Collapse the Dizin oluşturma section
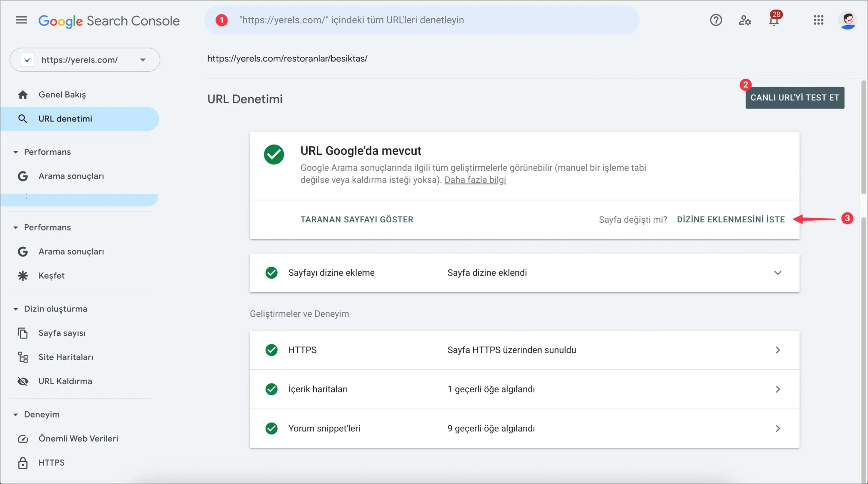Viewport: 868px width, 484px height. pyautogui.click(x=16, y=309)
